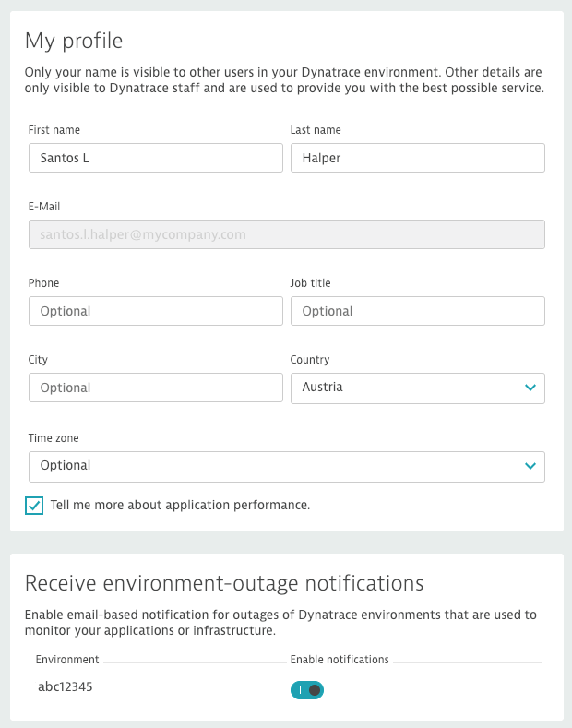Click the City text field
Viewport: 572px width, 728px height.
tap(156, 388)
